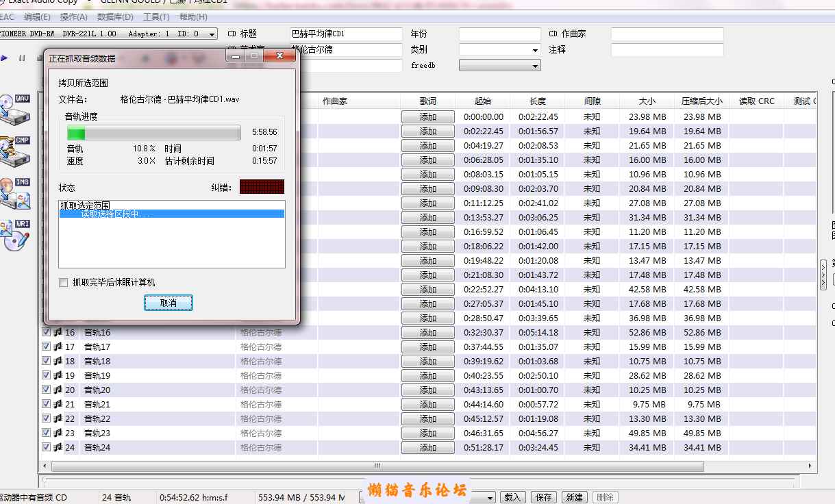Click the IMG disc image icon
The width and height of the screenshot is (835, 504).
[x=15, y=194]
